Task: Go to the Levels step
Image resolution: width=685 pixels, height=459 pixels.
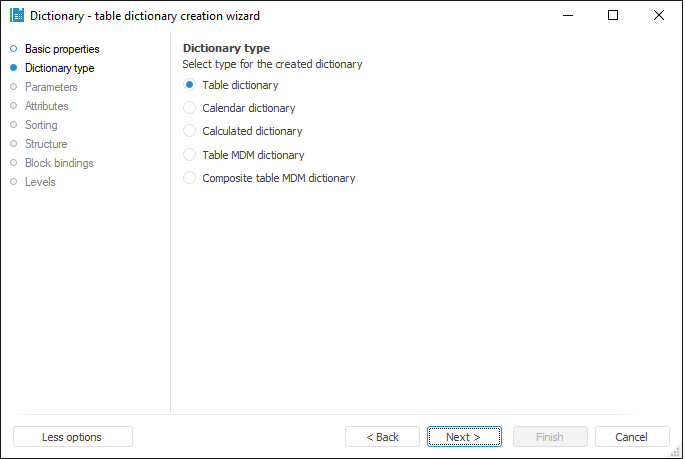Action: click(x=40, y=182)
